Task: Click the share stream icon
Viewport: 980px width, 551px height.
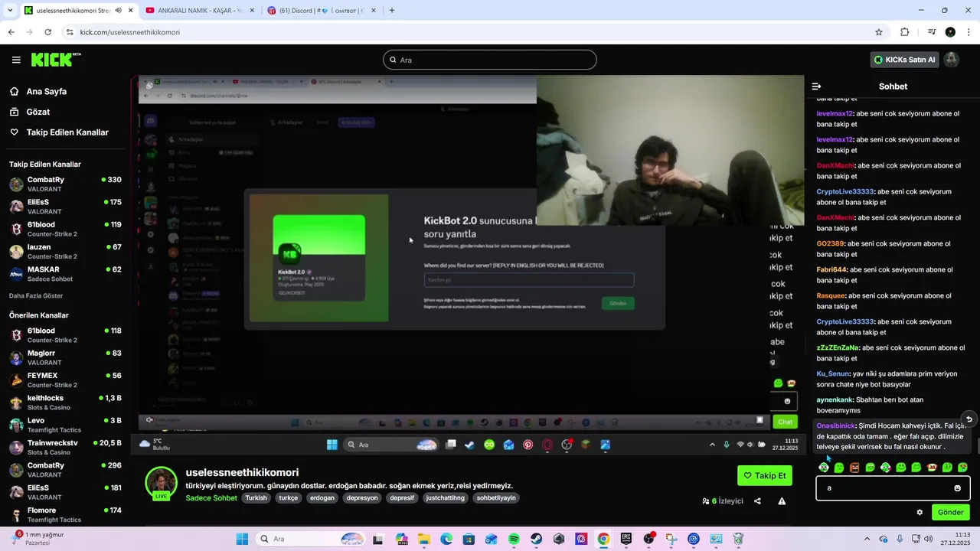Action: (757, 501)
